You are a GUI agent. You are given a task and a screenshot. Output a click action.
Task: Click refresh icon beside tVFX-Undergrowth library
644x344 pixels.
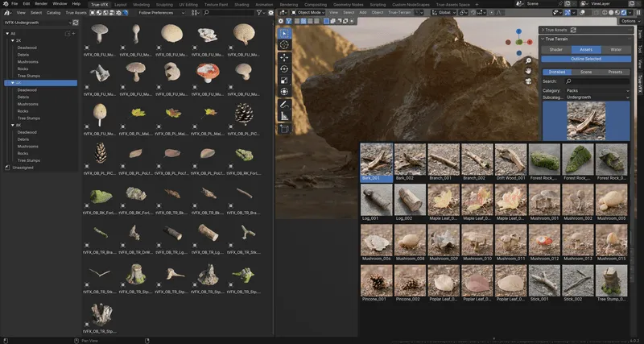(x=76, y=23)
